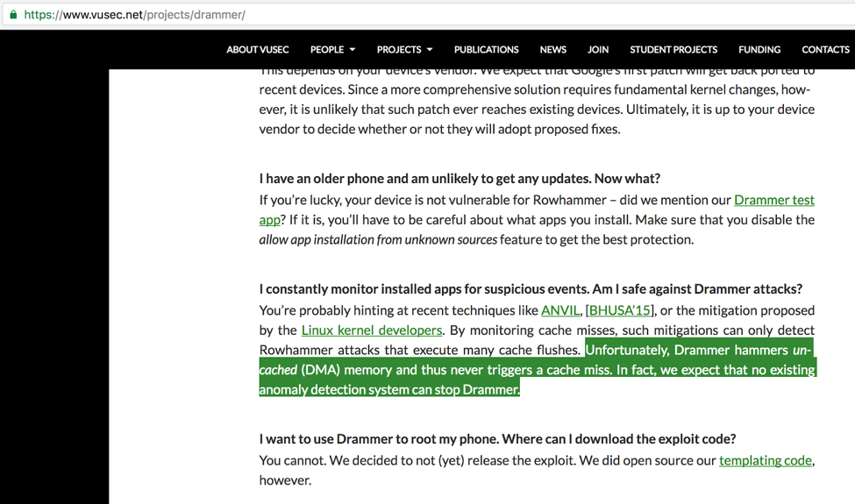Open the BHUSA'15 reference link

[619, 310]
